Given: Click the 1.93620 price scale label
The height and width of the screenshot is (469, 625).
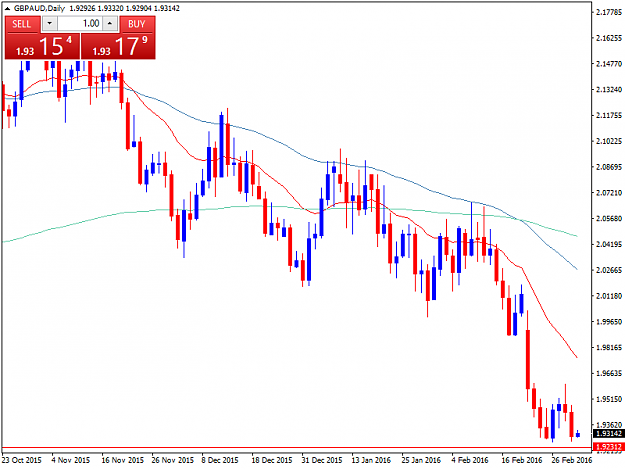Looking at the screenshot, I should (609, 425).
